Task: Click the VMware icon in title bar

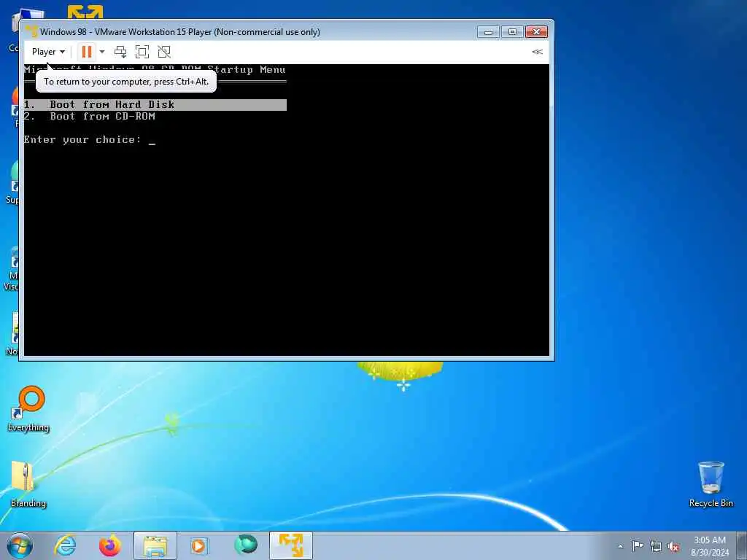Action: (31, 31)
